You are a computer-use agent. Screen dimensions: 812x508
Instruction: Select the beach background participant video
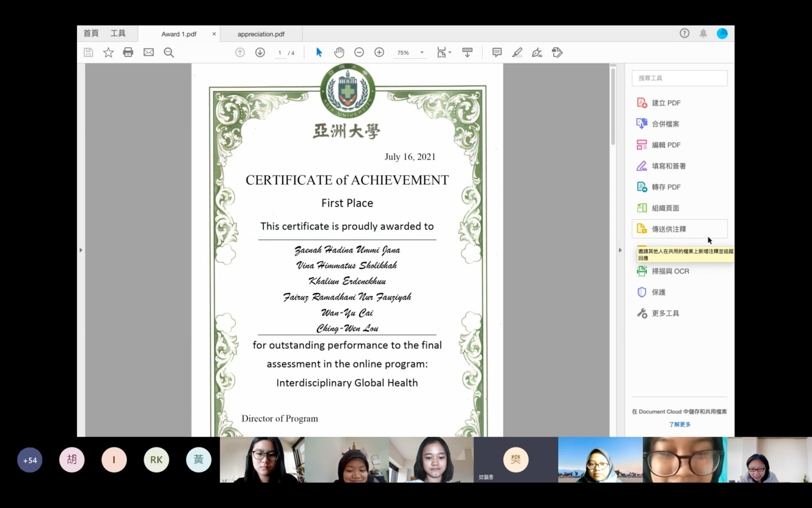600,460
